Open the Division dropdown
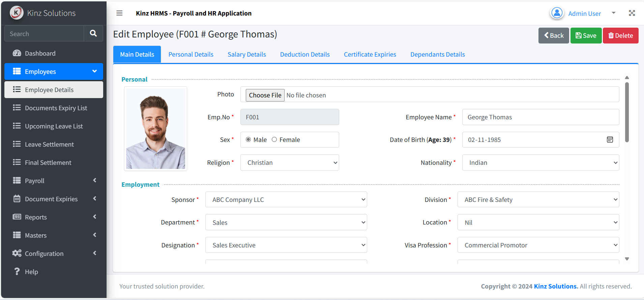The height and width of the screenshot is (300, 644). [x=538, y=200]
